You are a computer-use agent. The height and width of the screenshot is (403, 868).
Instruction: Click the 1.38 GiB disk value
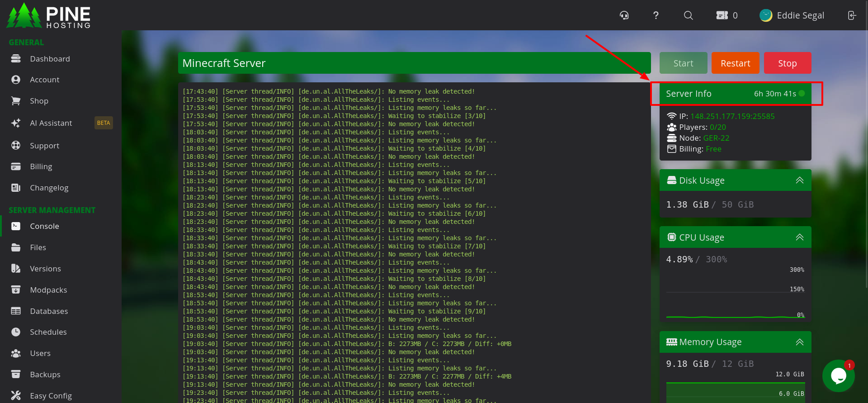tap(687, 204)
